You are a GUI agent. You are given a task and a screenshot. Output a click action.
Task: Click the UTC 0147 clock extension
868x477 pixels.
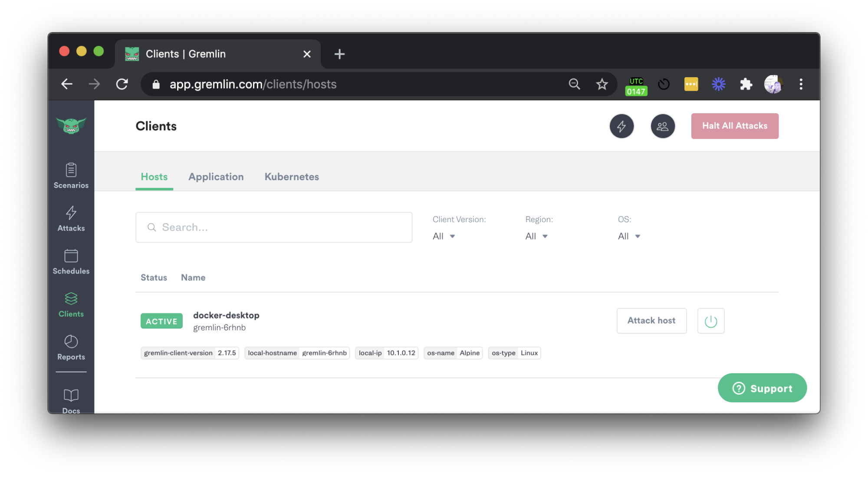tap(636, 86)
